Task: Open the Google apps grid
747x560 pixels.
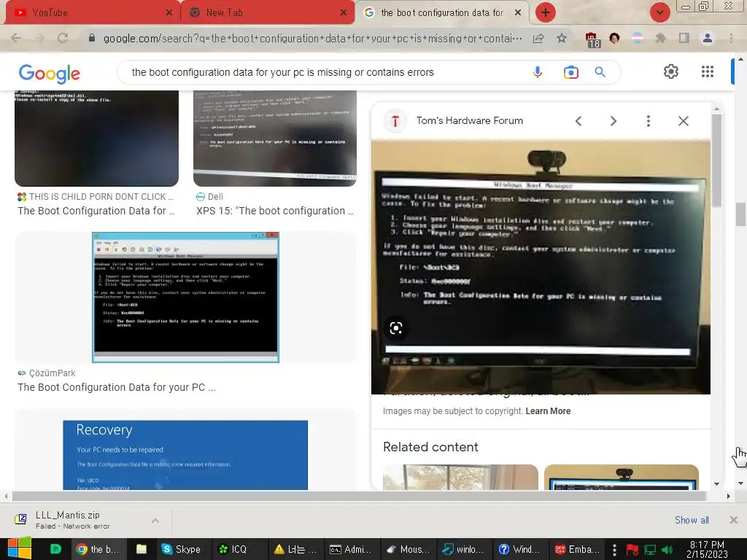Action: [x=708, y=71]
